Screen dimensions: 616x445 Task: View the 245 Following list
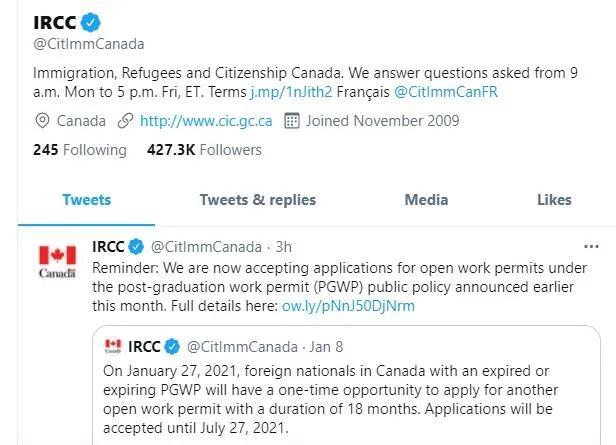coord(80,150)
